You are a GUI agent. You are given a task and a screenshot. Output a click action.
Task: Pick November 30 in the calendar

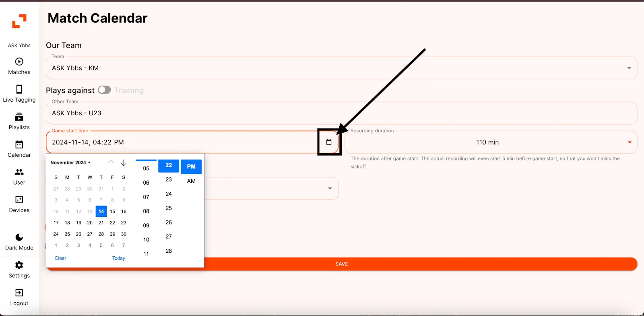pos(124,234)
